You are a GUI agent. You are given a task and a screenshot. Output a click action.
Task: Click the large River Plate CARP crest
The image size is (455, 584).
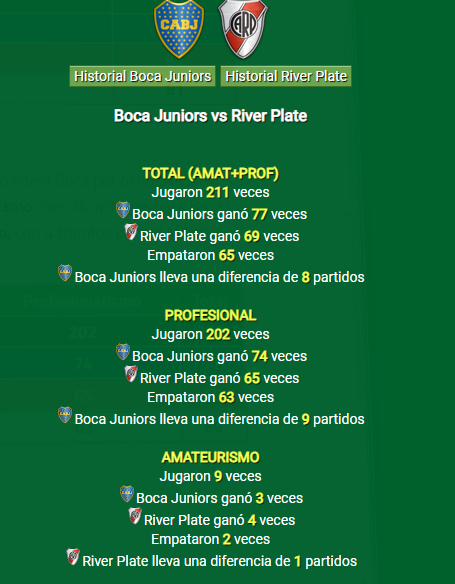[243, 29]
